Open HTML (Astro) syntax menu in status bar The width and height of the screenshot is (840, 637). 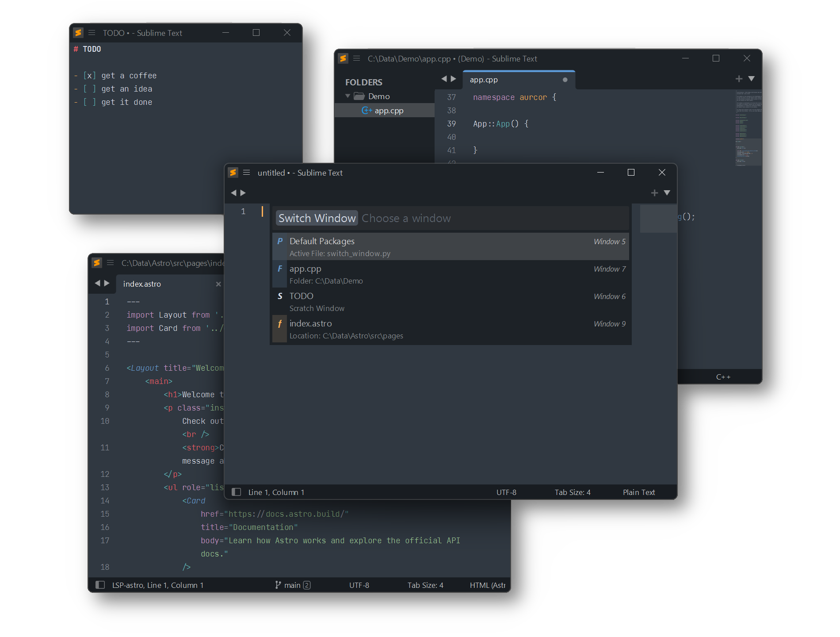[488, 585]
